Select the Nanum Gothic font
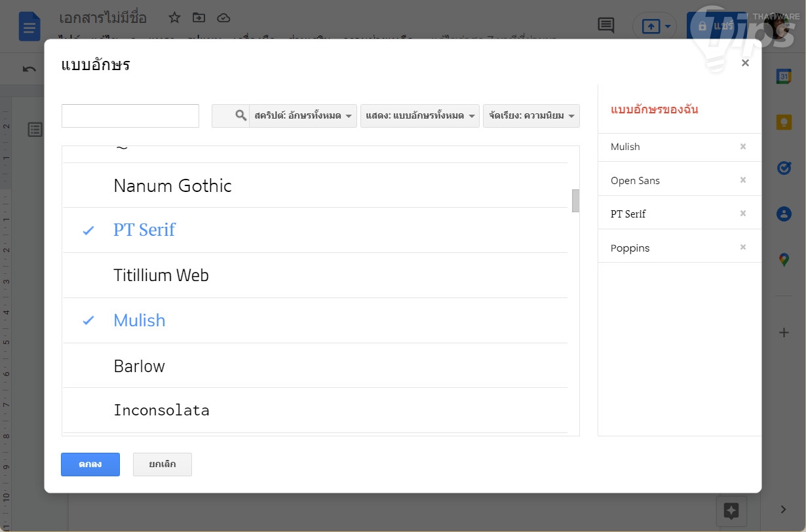 [x=172, y=186]
